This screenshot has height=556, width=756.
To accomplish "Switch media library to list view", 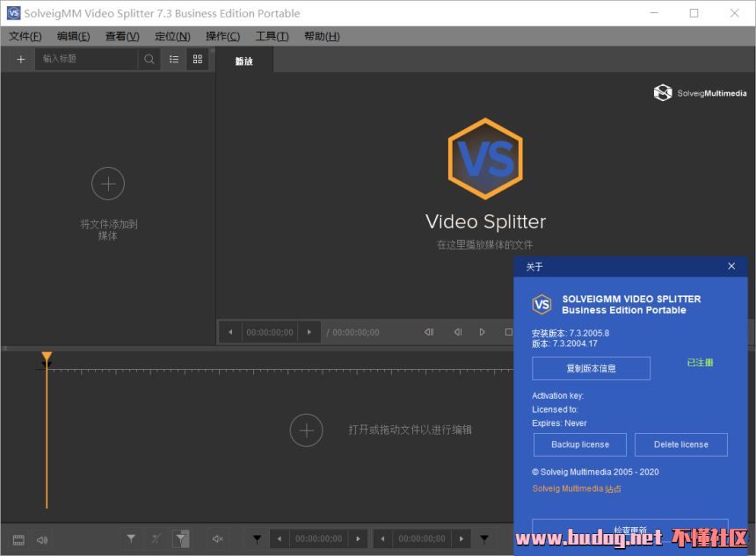I will pos(174,59).
